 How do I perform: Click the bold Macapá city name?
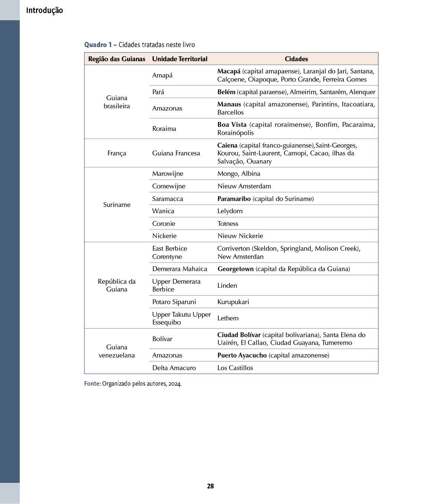coord(229,71)
